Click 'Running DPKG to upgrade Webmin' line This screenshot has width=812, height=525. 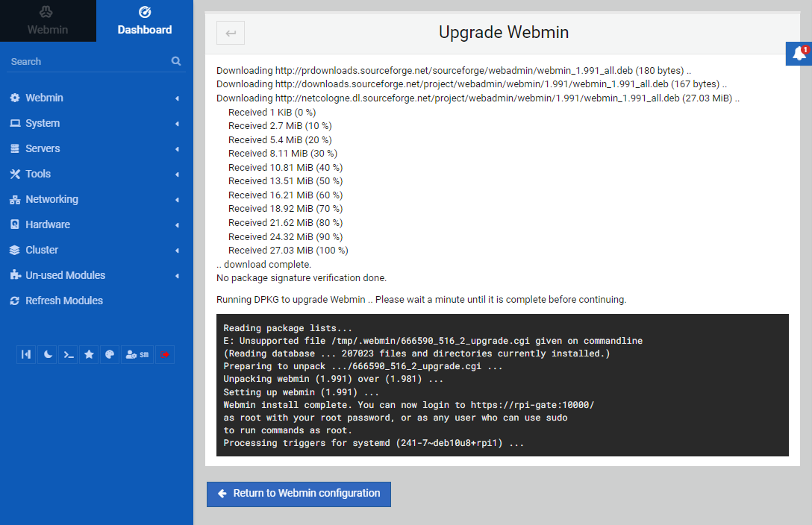tap(421, 300)
